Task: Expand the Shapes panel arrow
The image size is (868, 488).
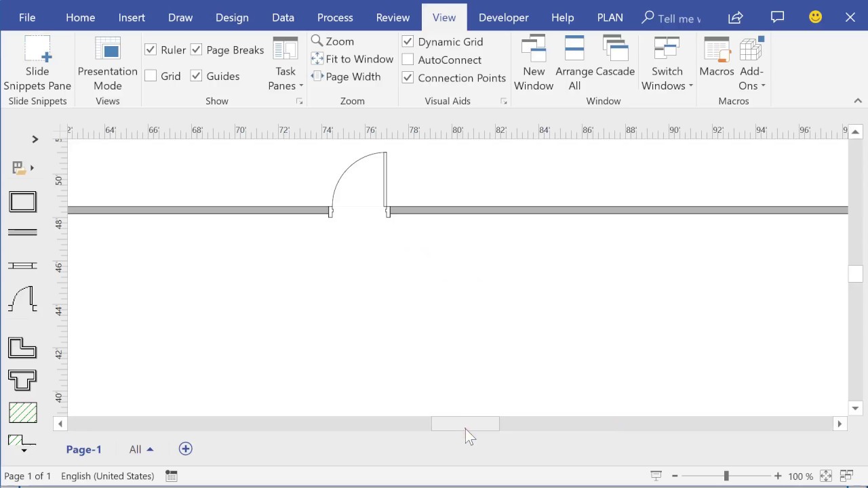Action: coord(35,139)
